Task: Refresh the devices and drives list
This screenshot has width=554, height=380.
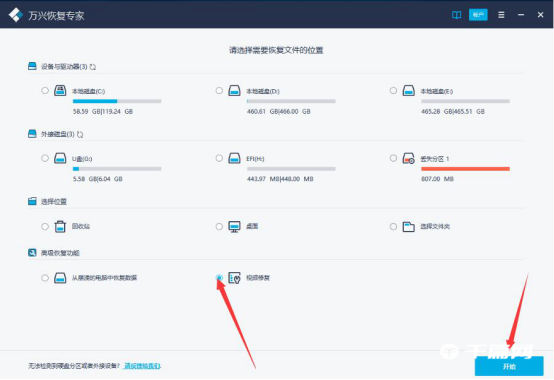Action: (x=93, y=67)
